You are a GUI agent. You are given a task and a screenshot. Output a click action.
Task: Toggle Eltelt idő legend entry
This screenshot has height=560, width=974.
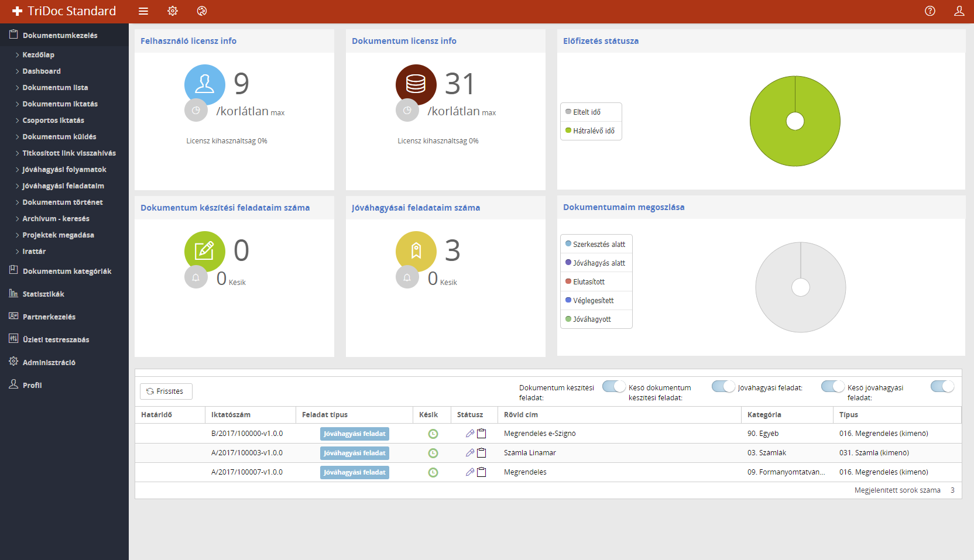591,112
